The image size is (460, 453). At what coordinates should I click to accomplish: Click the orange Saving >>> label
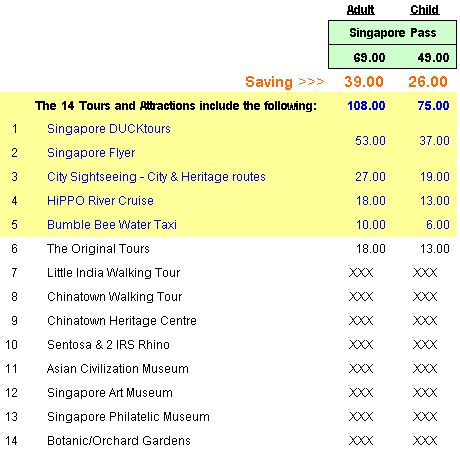tap(285, 82)
